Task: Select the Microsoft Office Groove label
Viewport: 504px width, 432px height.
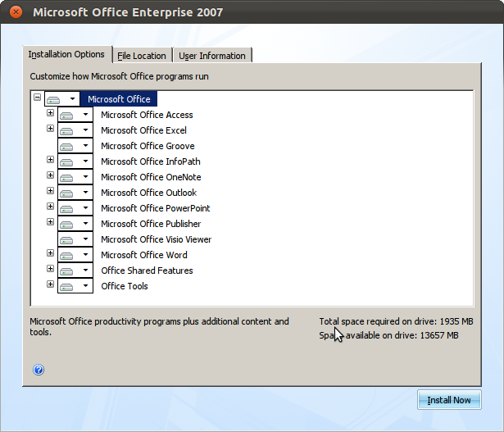Action: click(148, 146)
